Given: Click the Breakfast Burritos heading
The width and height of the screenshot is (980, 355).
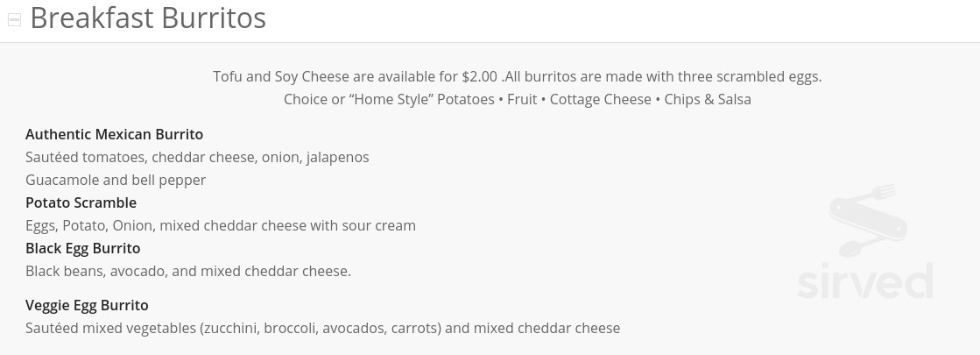Looking at the screenshot, I should [148, 18].
